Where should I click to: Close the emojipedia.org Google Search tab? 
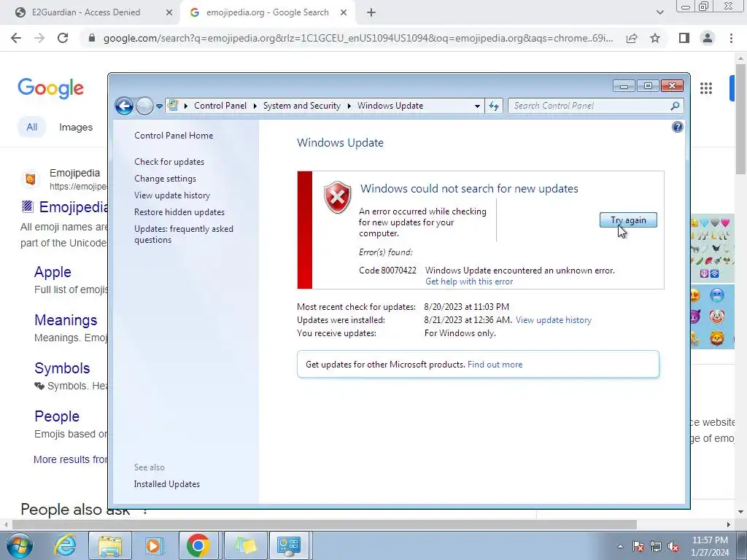pos(343,13)
